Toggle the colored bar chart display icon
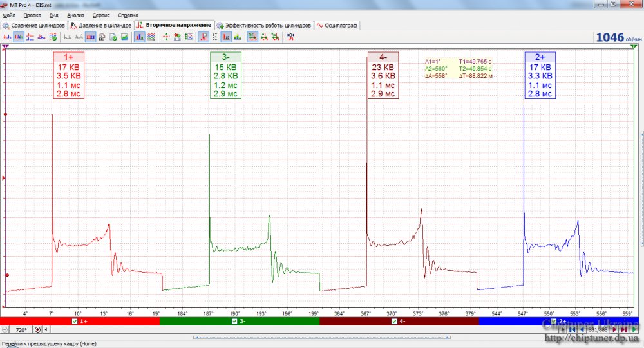 tap(140, 37)
